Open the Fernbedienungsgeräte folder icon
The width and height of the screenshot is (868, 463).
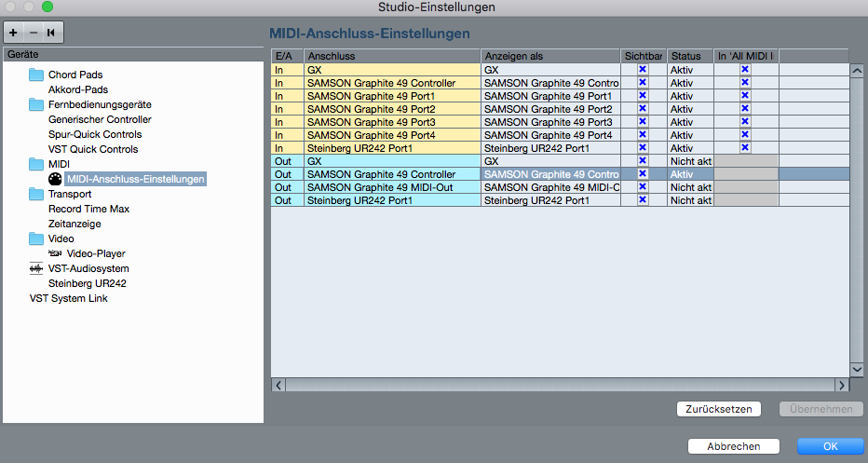(36, 104)
